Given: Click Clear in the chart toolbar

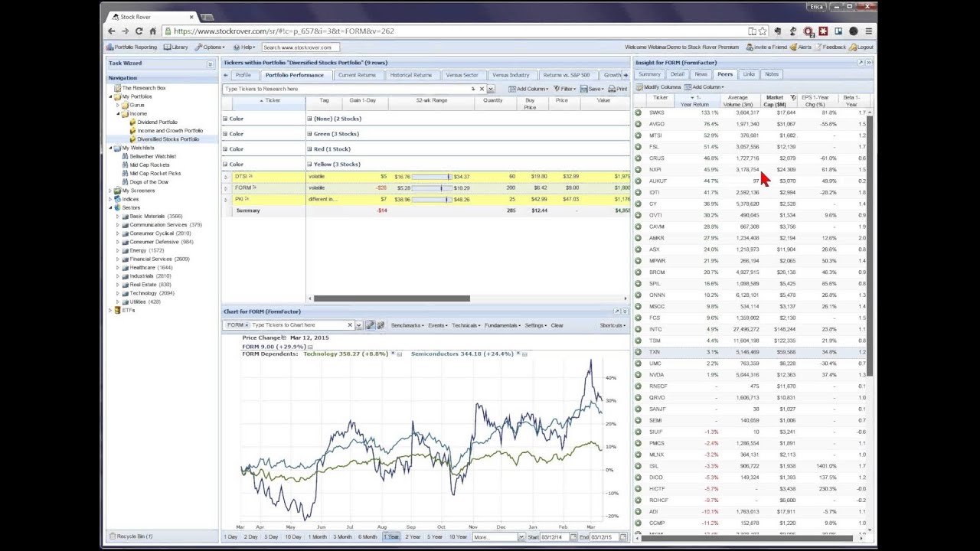Looking at the screenshot, I should (x=557, y=325).
